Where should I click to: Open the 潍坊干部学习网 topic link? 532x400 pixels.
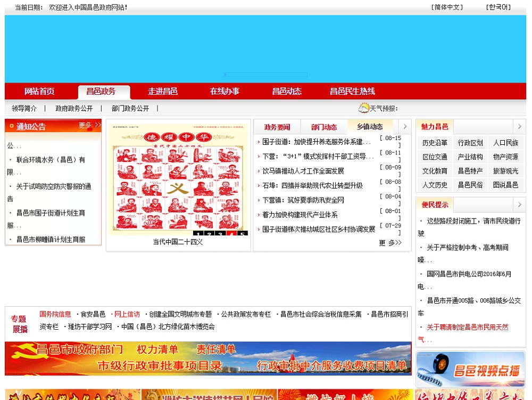89,326
